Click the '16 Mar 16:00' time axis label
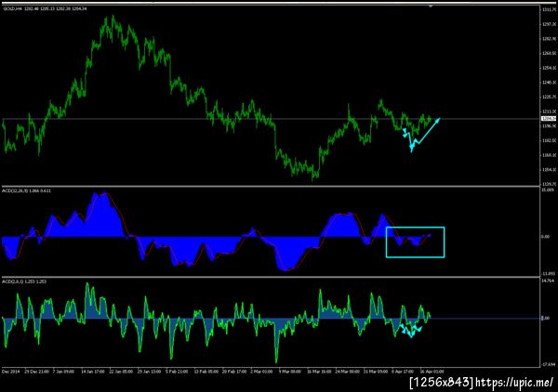This screenshot has height=392, width=558. click(319, 372)
